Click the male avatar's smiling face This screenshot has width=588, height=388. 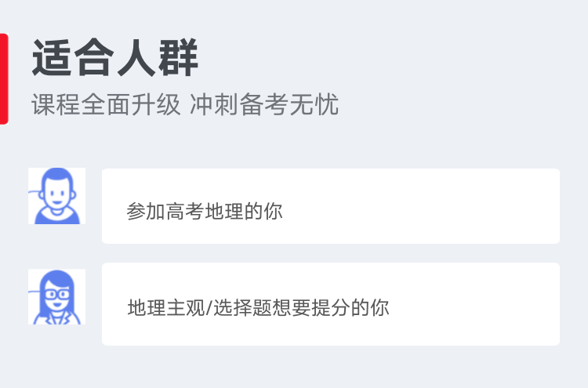(56, 194)
